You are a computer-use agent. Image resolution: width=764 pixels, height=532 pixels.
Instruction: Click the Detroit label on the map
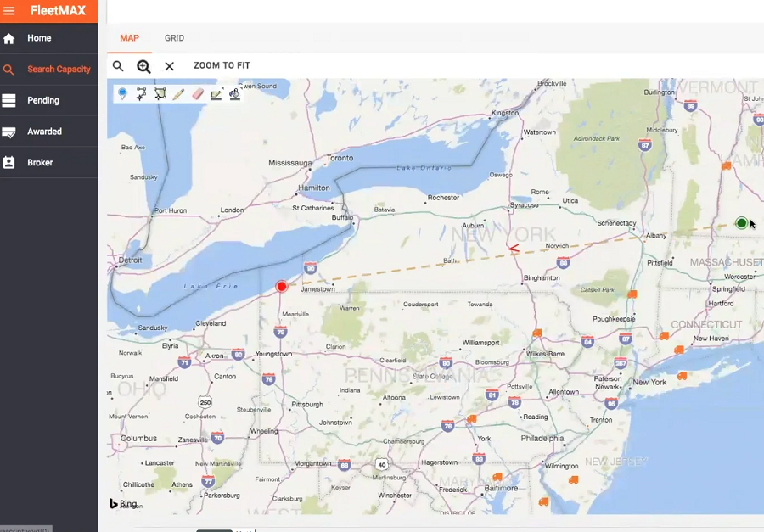pyautogui.click(x=131, y=260)
